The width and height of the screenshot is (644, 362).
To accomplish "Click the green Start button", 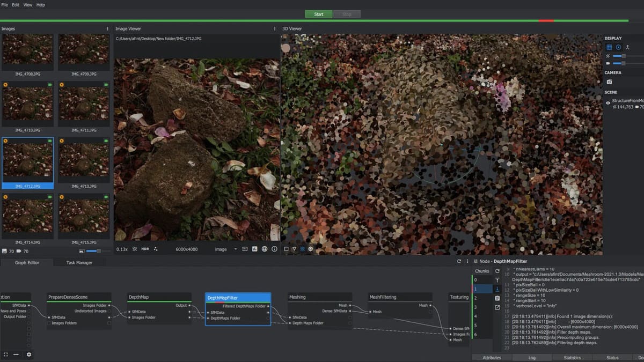I will (319, 14).
